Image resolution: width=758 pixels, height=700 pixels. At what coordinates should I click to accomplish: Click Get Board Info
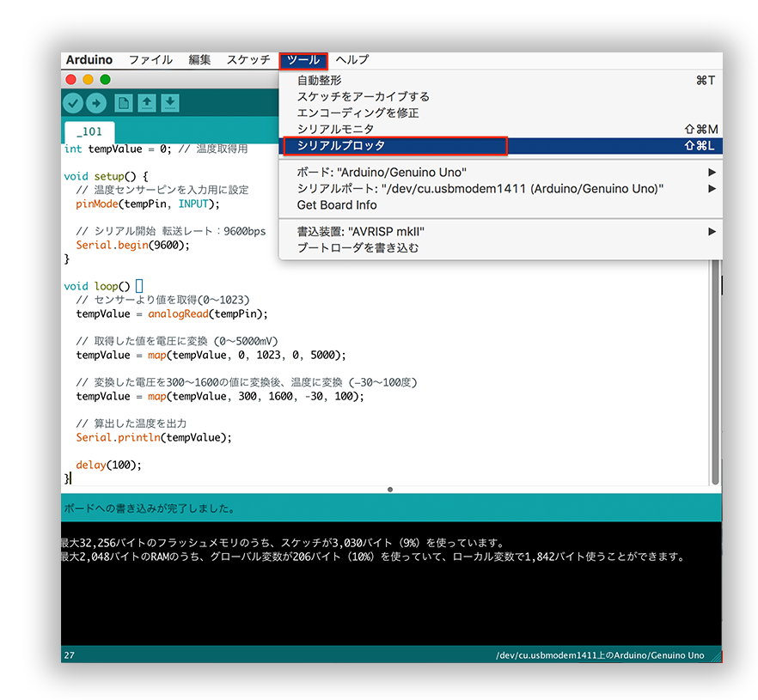tap(336, 204)
